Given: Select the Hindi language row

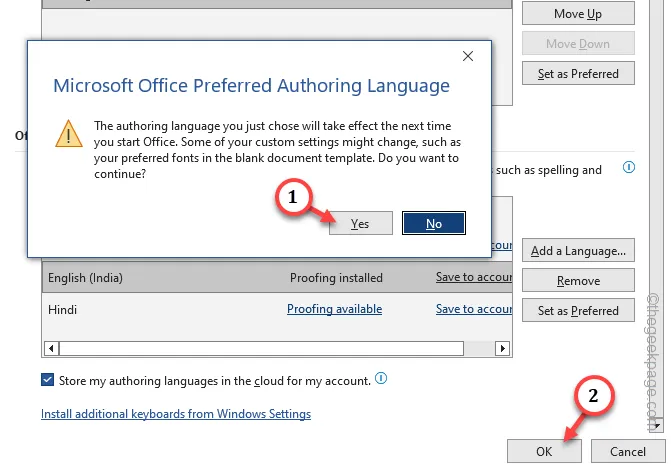Looking at the screenshot, I should pyautogui.click(x=277, y=309).
